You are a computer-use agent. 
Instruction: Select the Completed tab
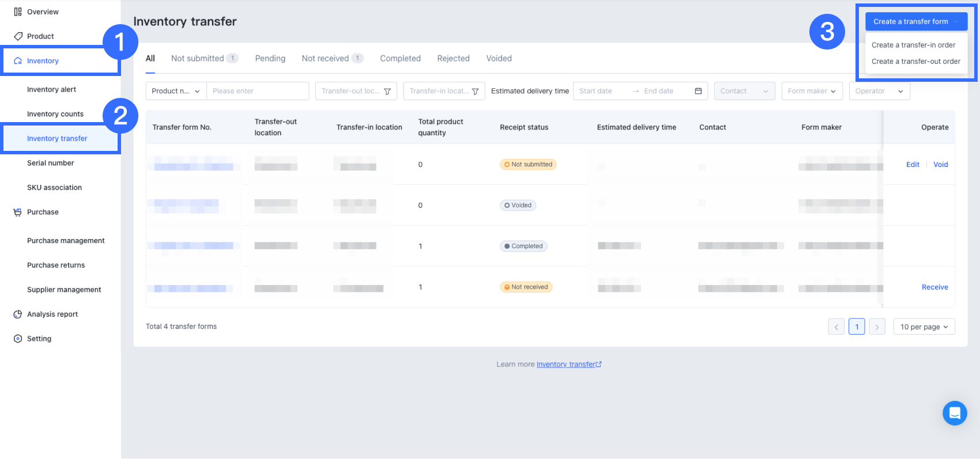pyautogui.click(x=400, y=58)
